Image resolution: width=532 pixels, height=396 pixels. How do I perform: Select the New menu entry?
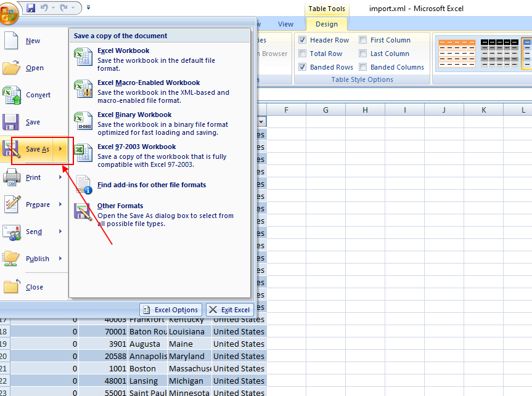click(33, 41)
